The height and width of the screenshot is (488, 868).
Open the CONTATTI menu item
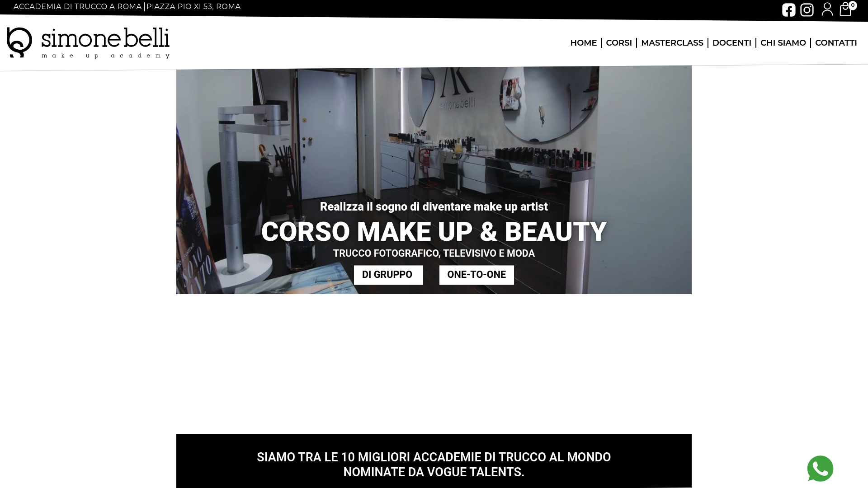click(836, 43)
